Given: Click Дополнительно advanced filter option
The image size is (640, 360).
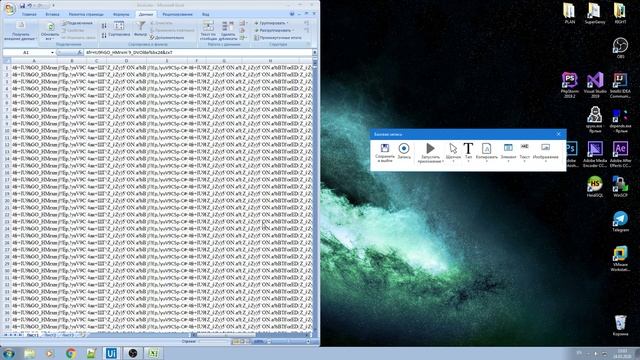Looking at the screenshot, I should coord(167,38).
